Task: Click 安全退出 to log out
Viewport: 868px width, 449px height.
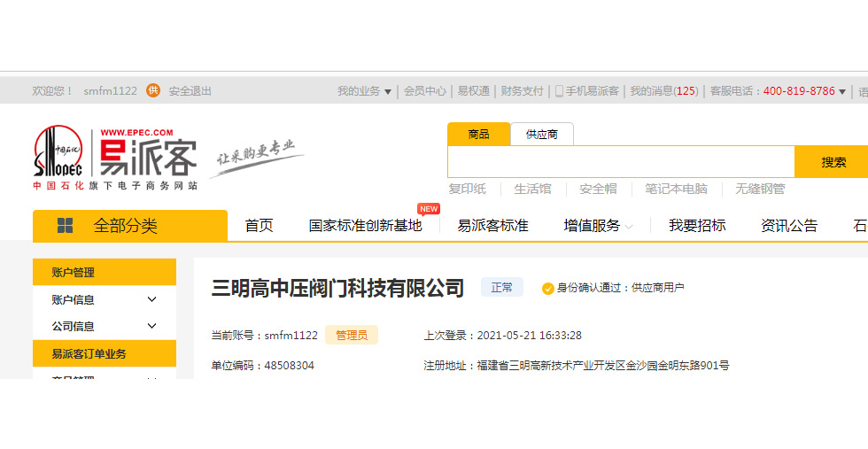Action: point(190,91)
